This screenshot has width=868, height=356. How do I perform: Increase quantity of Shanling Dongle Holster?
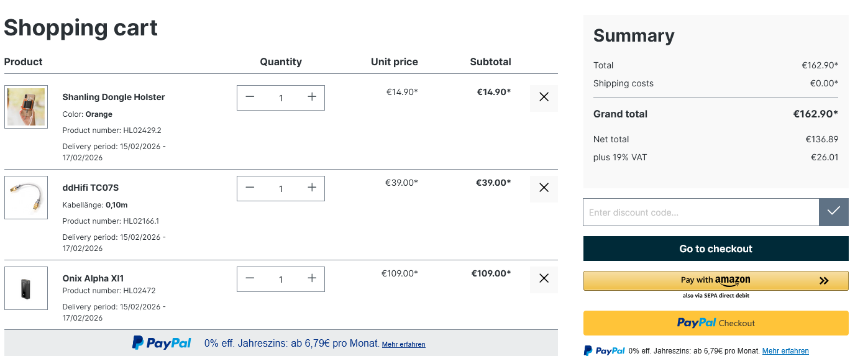tap(312, 98)
